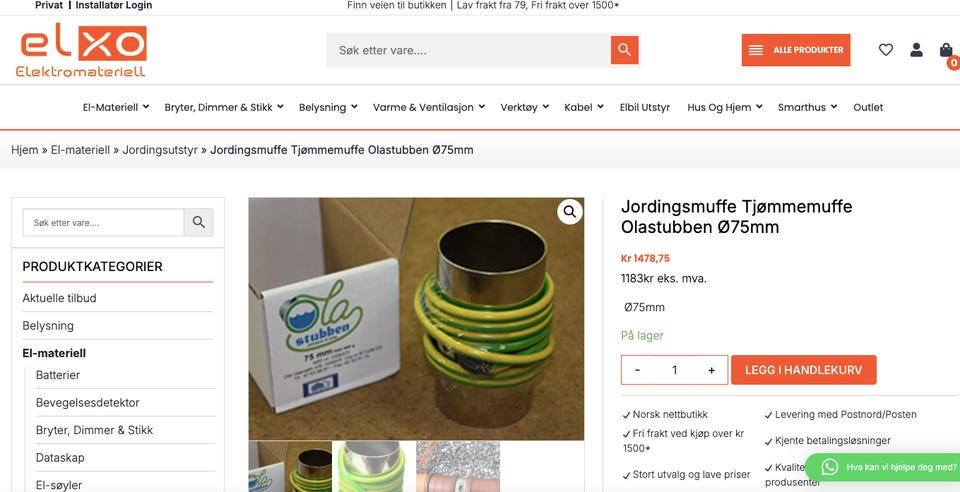This screenshot has width=960, height=492.
Task: Open ALLE PRODUKTER button
Action: tap(796, 50)
